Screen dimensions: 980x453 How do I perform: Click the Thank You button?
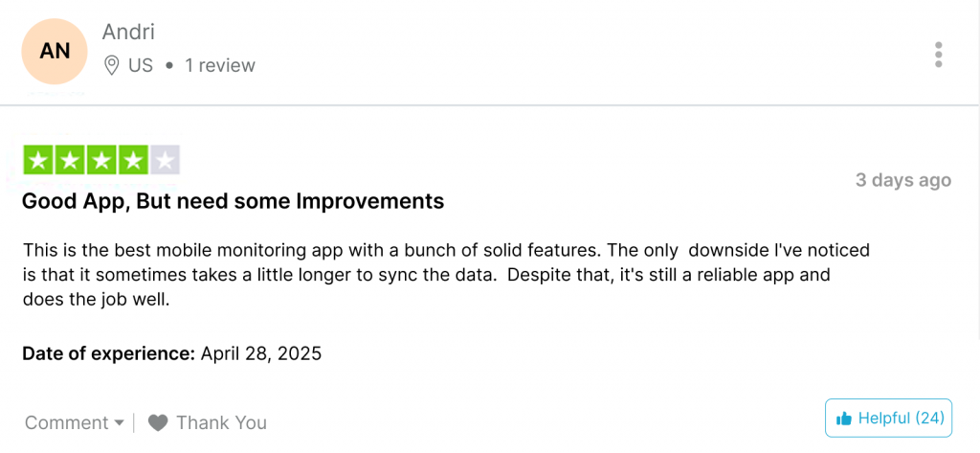pyautogui.click(x=208, y=423)
